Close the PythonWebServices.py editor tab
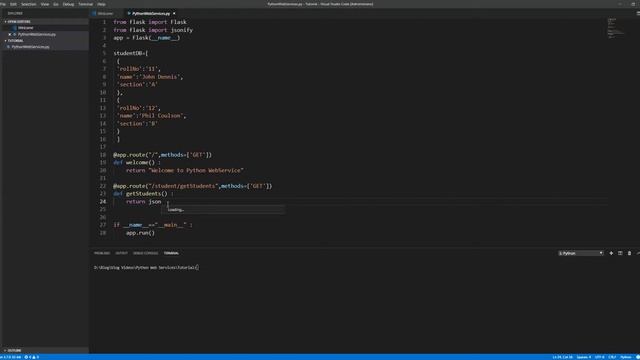This screenshot has height=360, width=640. (174, 13)
